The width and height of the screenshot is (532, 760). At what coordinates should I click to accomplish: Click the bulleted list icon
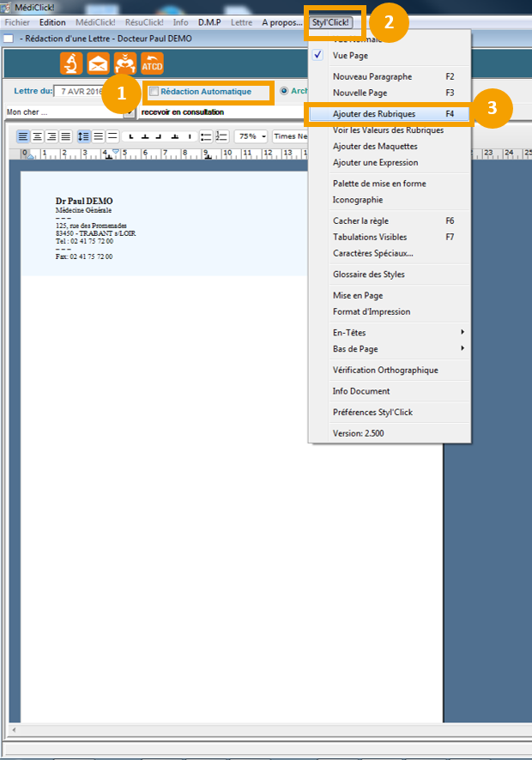205,136
